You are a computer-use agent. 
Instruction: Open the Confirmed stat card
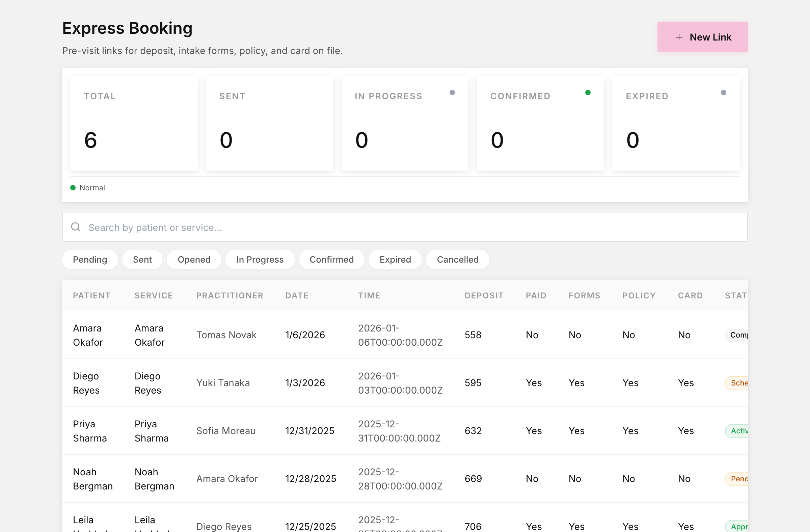pos(540,124)
